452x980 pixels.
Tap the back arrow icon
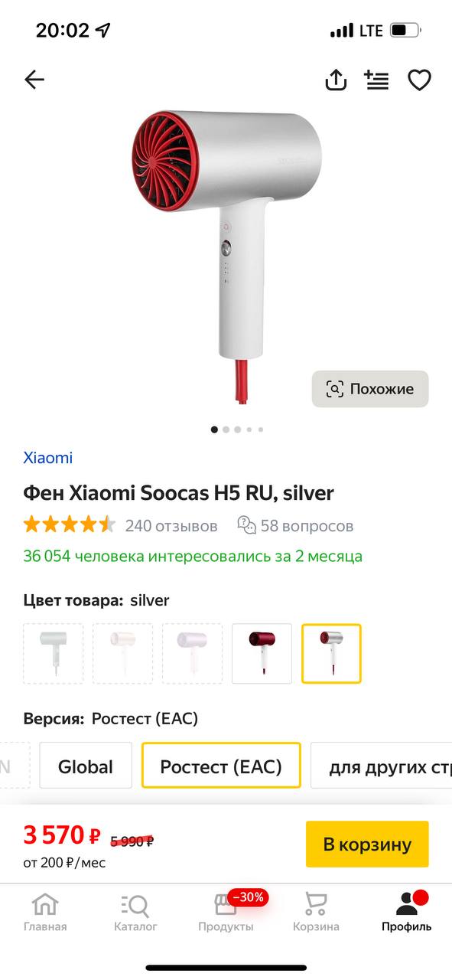[x=34, y=80]
